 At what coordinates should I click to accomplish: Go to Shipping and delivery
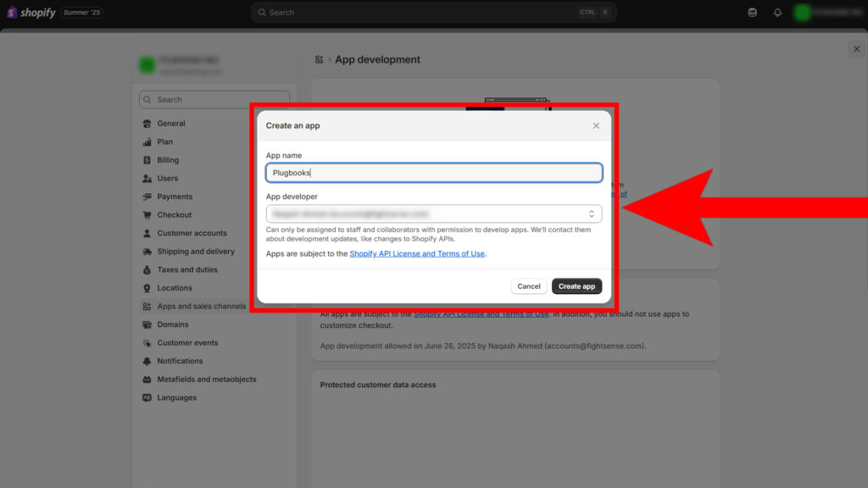(x=196, y=251)
